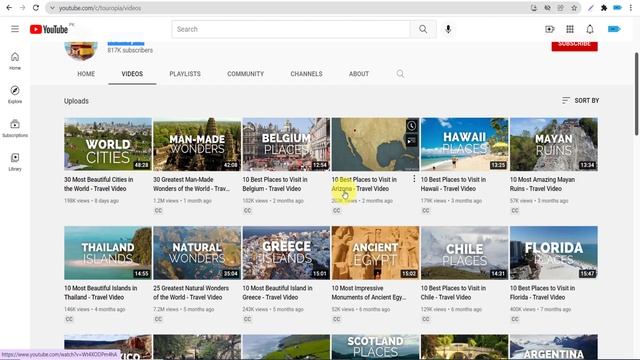Open the notifications bell

coord(590,29)
